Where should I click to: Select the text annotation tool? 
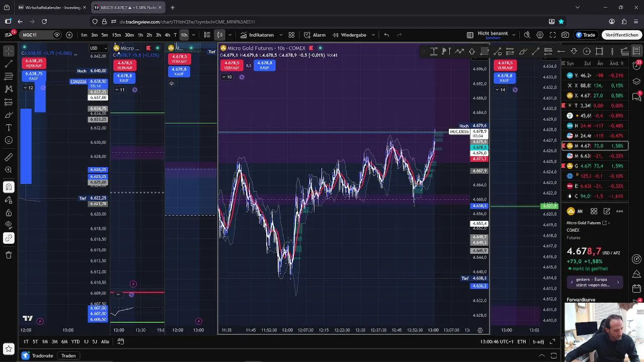9,128
